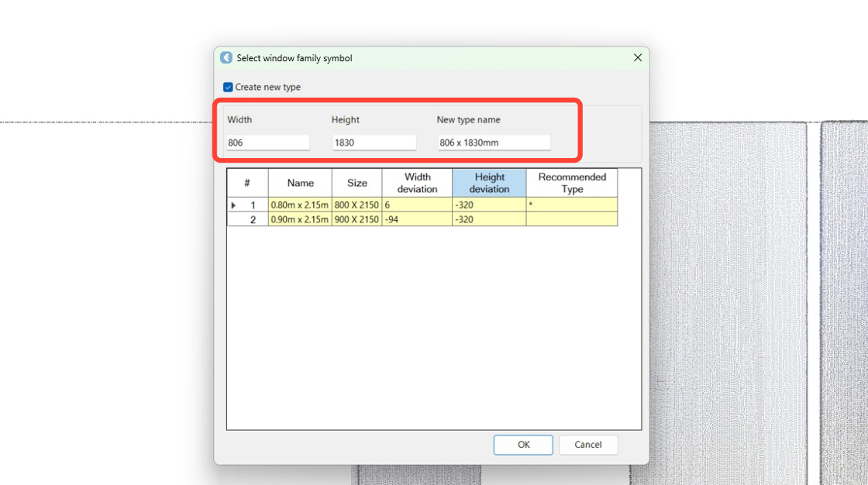Click the Recommended Type column header
Screen dimensions: 868x485
(571, 183)
